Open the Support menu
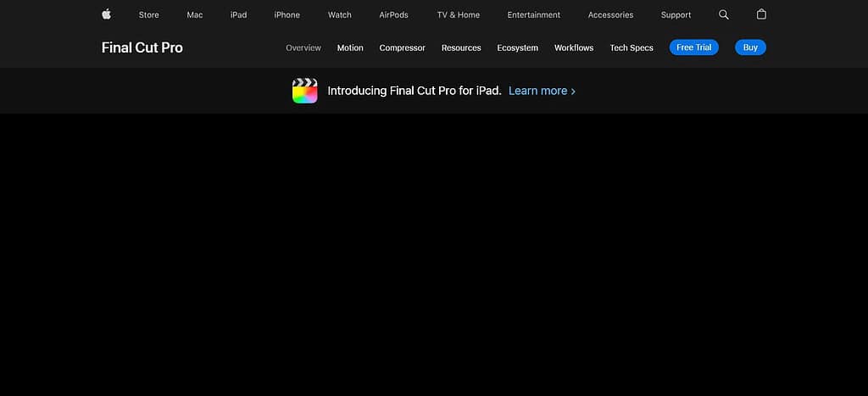Viewport: 868px width, 396px height. pyautogui.click(x=676, y=15)
